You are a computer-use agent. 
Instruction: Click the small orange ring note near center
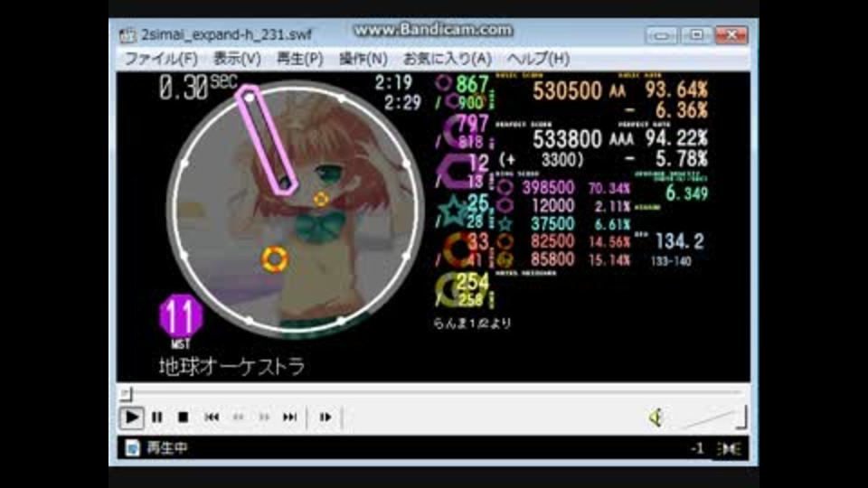point(321,199)
